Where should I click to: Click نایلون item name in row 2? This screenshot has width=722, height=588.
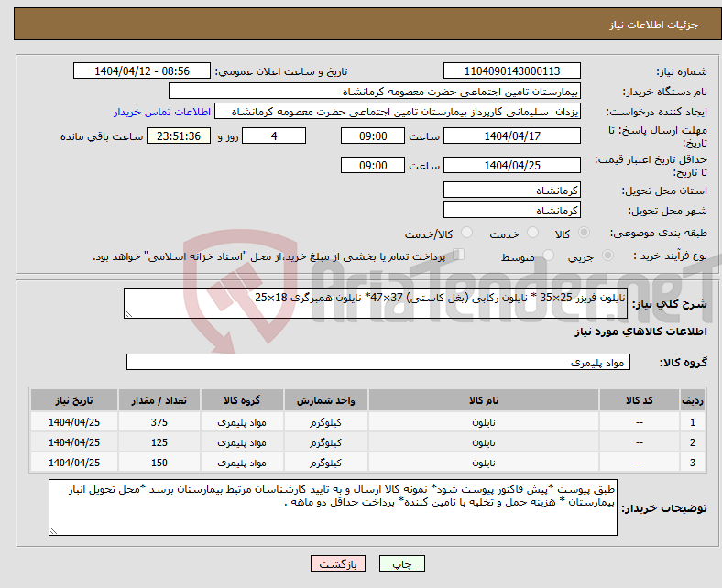(484, 442)
